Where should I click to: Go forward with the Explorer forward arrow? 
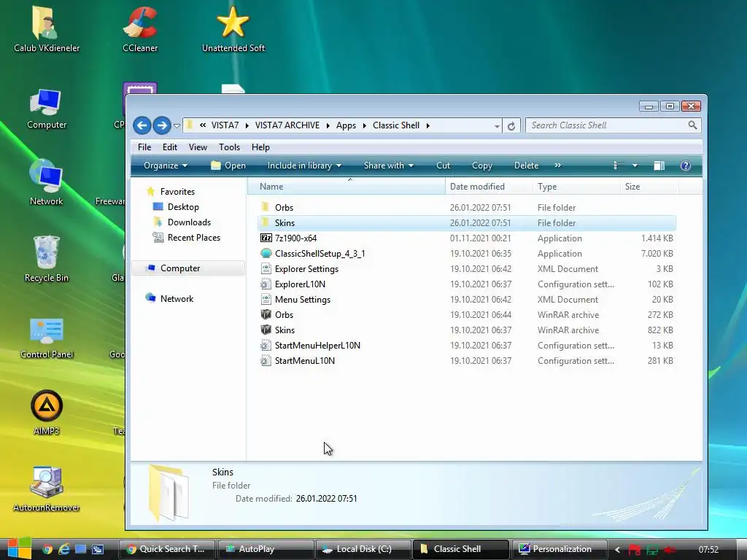[162, 125]
